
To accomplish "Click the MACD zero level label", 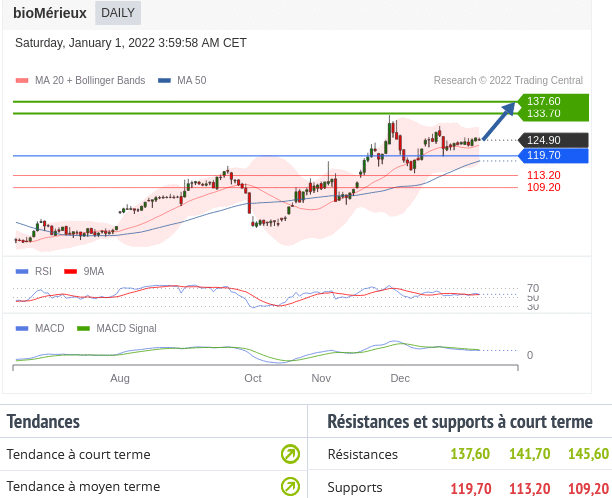I will (x=530, y=355).
